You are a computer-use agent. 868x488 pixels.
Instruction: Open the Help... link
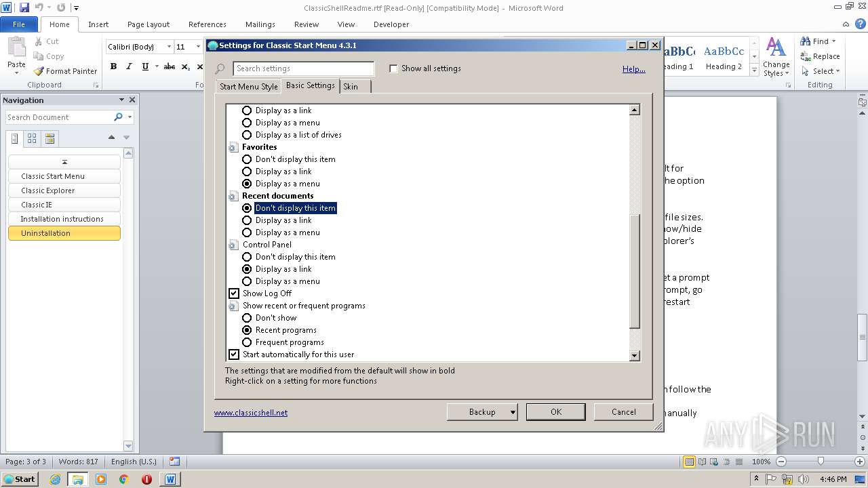click(634, 69)
